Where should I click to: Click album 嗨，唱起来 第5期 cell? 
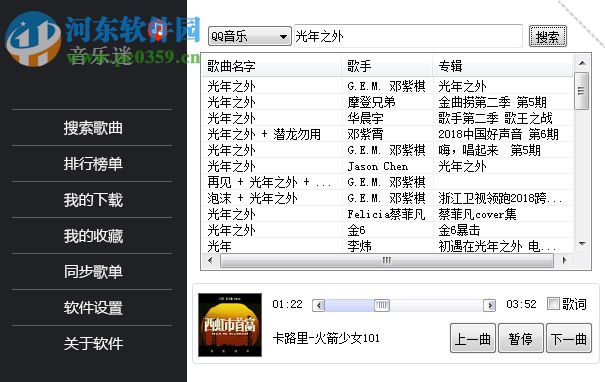[489, 150]
